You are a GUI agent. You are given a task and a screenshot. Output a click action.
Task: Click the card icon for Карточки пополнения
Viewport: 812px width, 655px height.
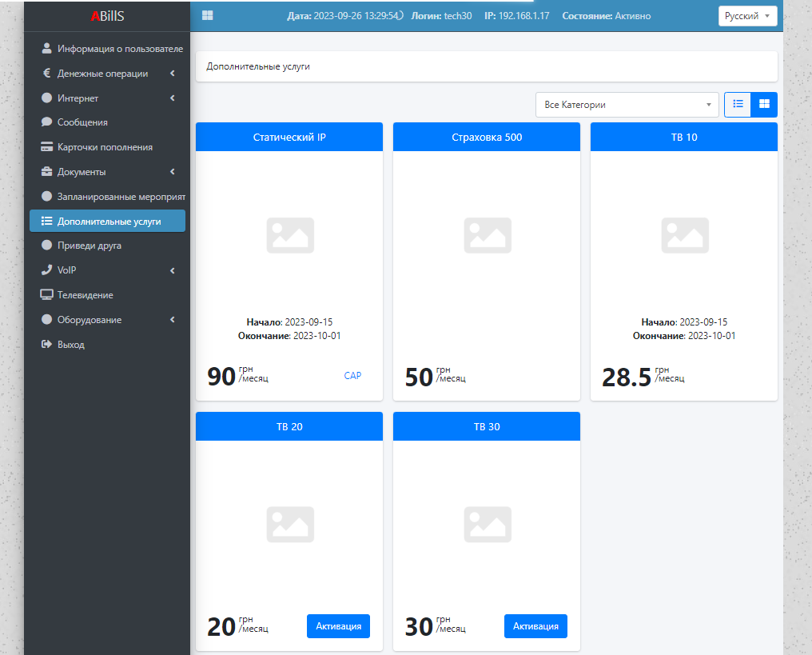point(46,147)
